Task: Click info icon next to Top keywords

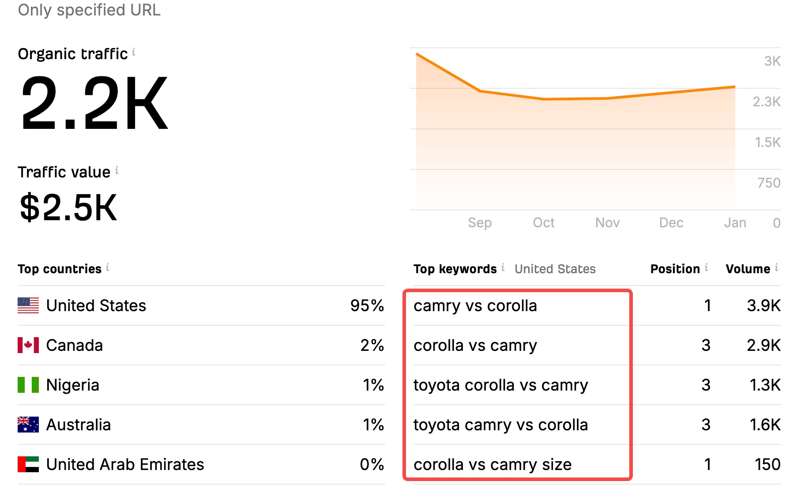Action: (503, 267)
